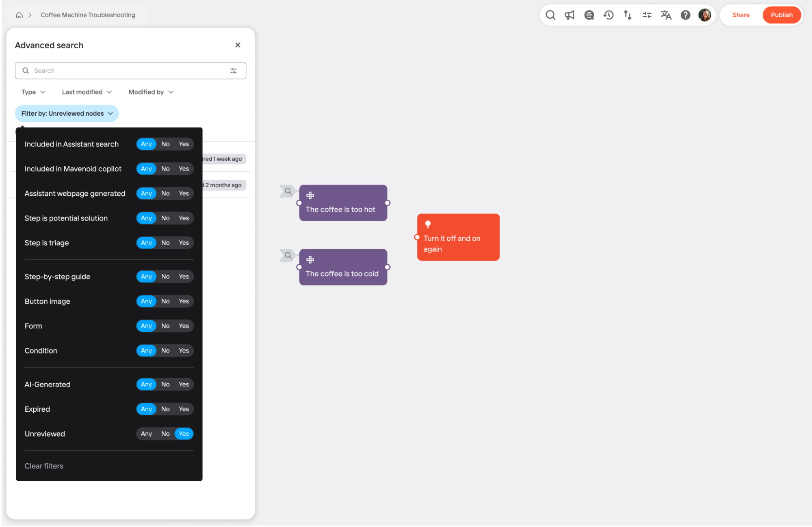
Task: Open the Modified by dropdown
Action: [x=151, y=92]
